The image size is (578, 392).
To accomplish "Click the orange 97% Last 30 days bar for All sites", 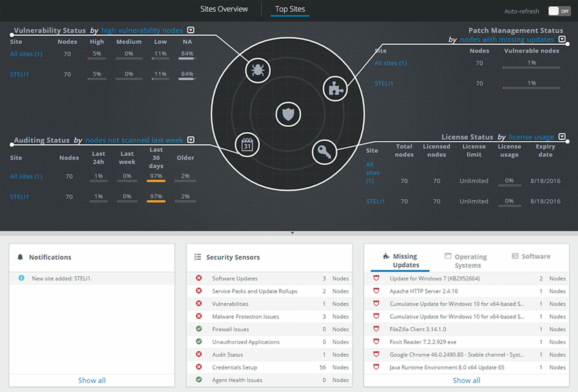I will 156,181.
